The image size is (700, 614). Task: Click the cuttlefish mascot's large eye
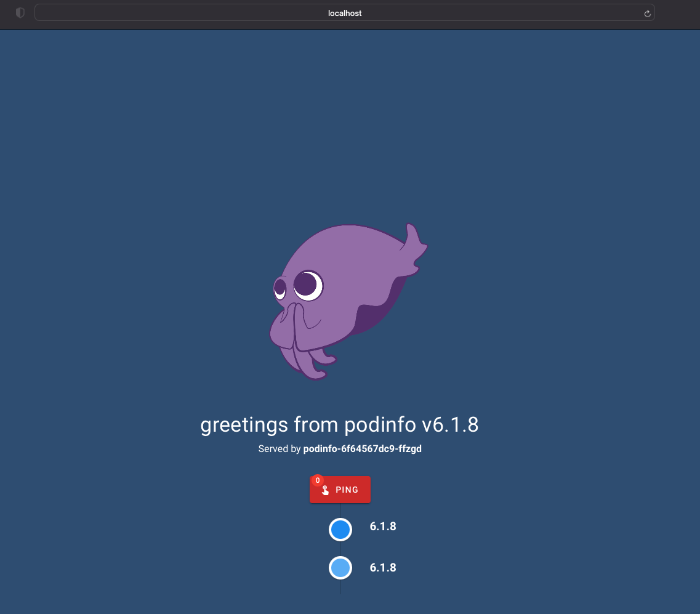pyautogui.click(x=307, y=285)
